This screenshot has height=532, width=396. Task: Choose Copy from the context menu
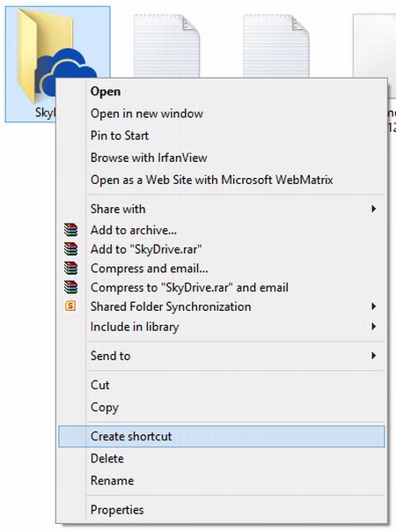coord(222,407)
